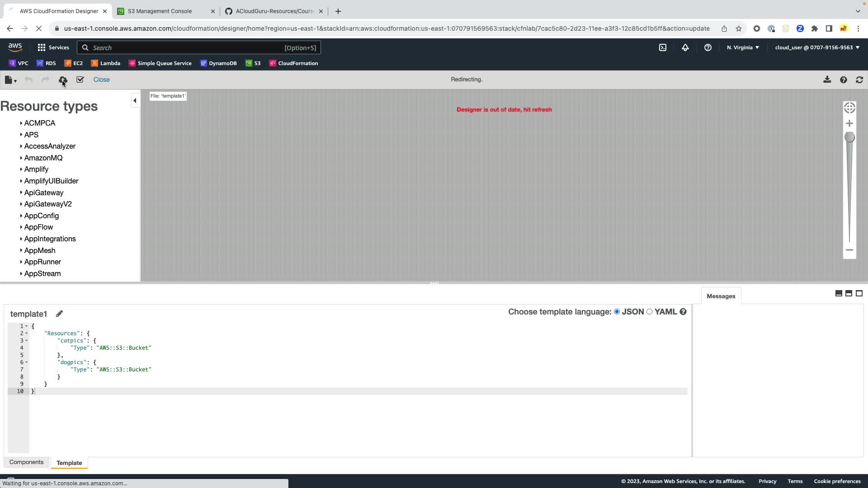Click the Designer refresh icon
Screen dimensions: 868x488
[x=859, y=80]
